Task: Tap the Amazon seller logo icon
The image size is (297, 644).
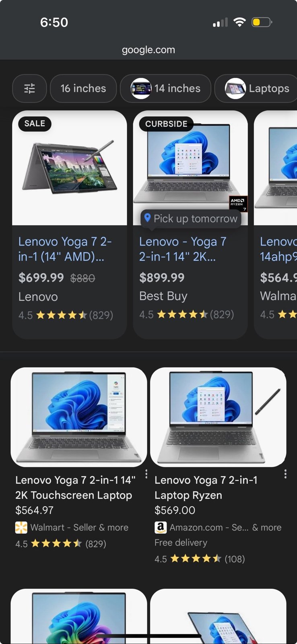Action: [160, 527]
